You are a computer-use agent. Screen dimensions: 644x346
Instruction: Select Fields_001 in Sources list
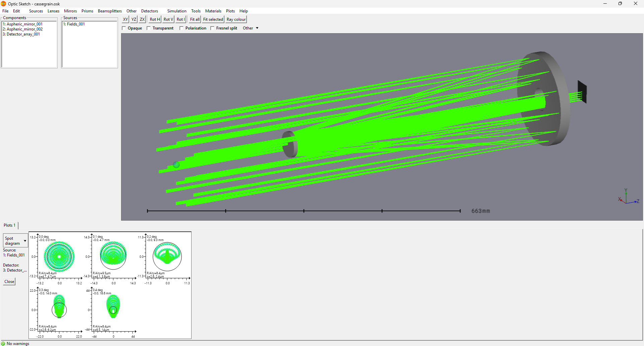click(x=74, y=24)
